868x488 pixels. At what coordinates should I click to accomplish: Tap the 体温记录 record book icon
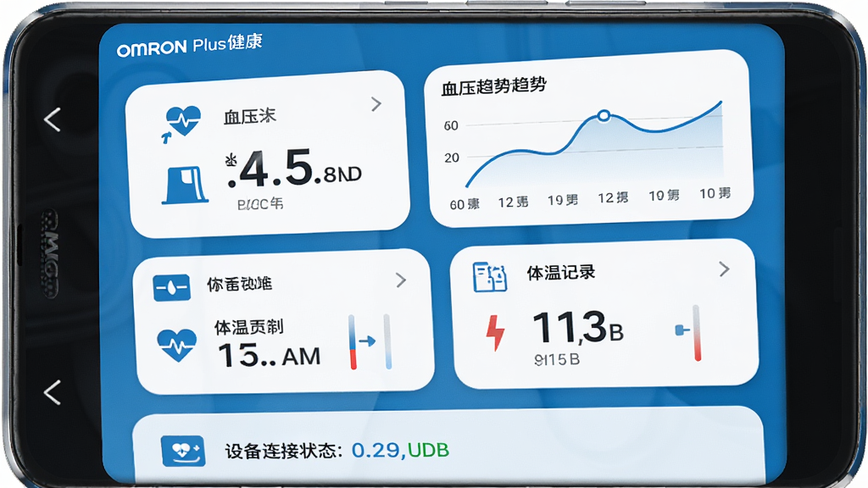pyautogui.click(x=490, y=277)
